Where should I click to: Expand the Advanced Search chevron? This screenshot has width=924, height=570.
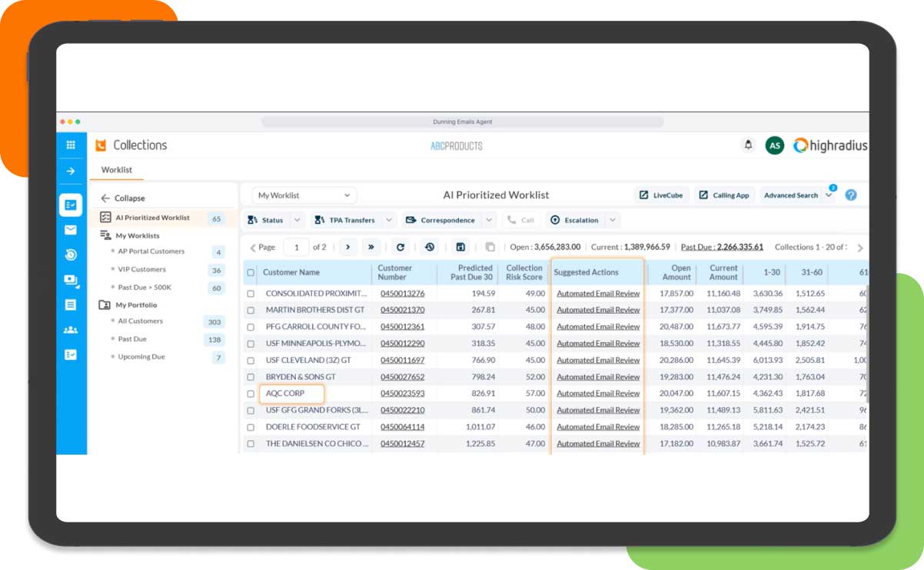tap(829, 195)
